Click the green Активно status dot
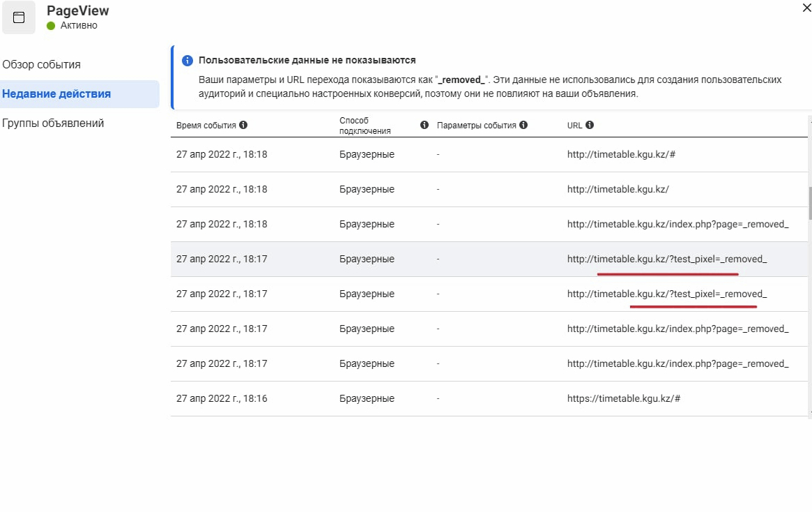 click(51, 26)
